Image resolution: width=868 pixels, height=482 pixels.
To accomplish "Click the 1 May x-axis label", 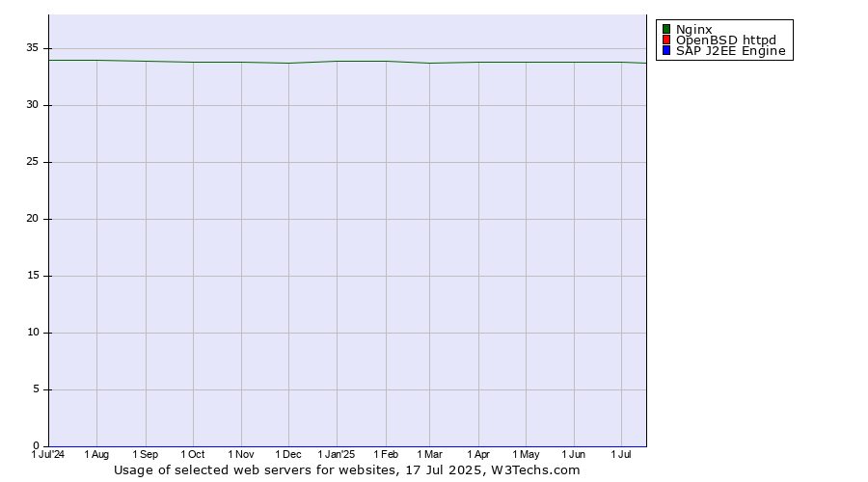I will pos(526,454).
